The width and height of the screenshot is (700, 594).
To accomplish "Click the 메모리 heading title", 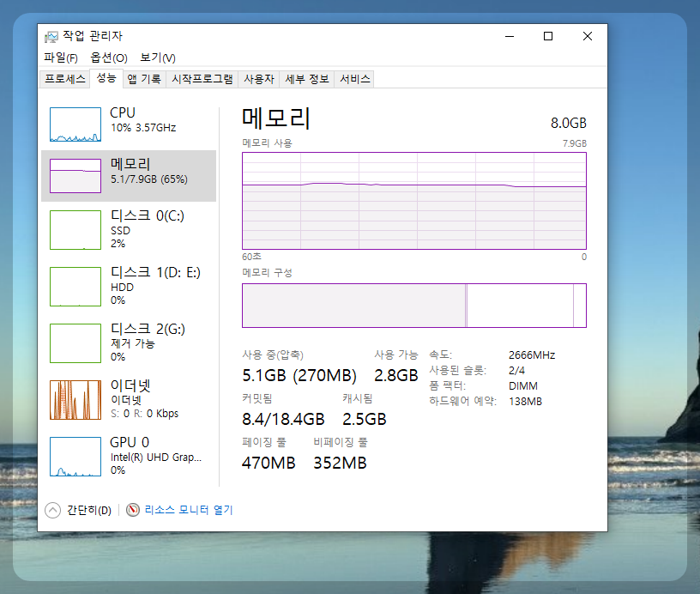I will [276, 118].
